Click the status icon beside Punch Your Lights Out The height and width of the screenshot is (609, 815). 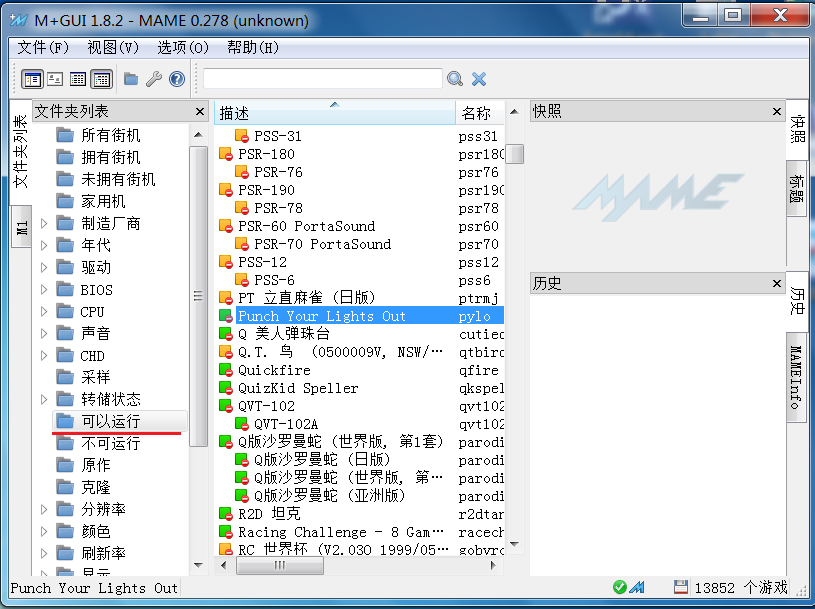coord(226,316)
